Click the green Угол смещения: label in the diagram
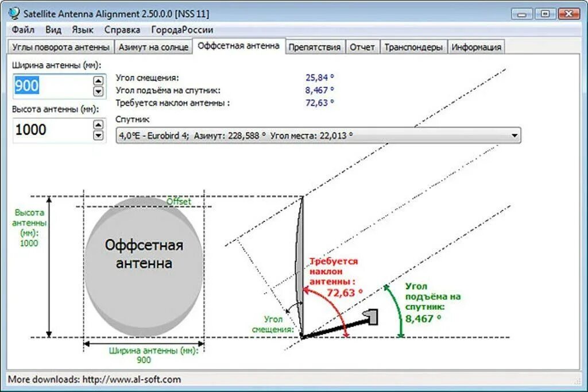Viewport: 588px width, 392px height. [273, 324]
